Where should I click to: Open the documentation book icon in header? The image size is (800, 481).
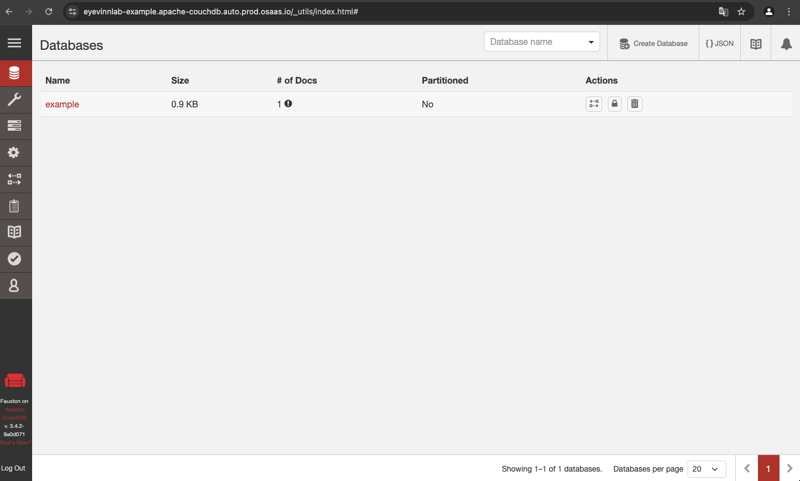pyautogui.click(x=756, y=44)
